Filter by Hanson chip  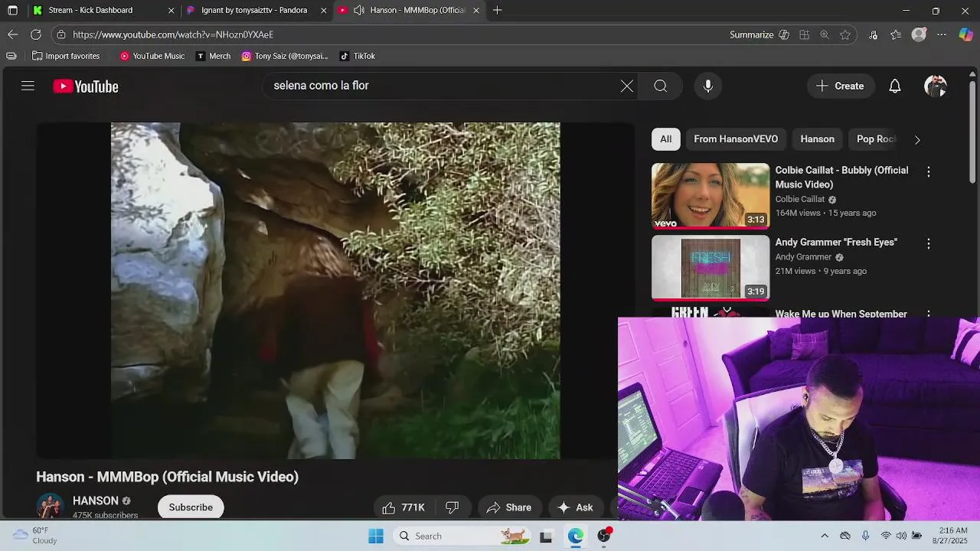tap(817, 139)
